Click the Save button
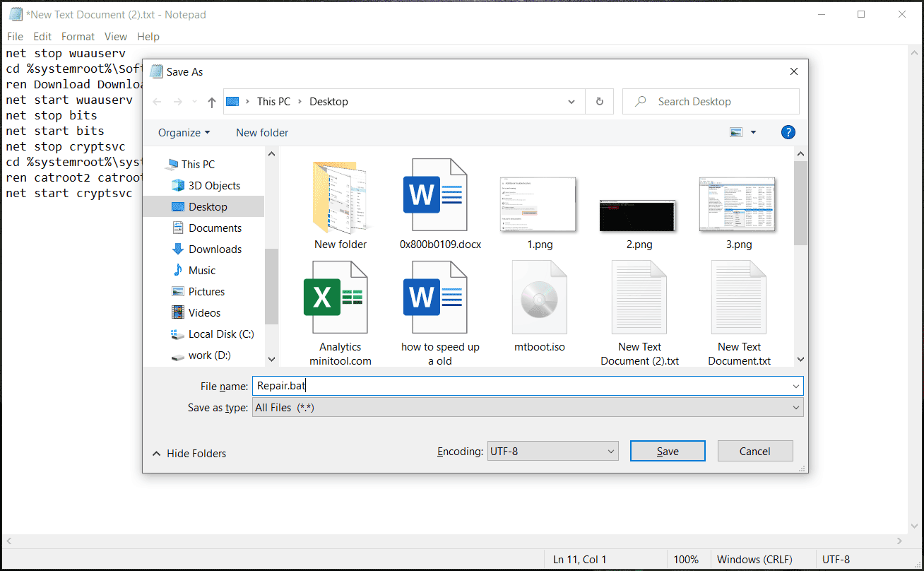 668,451
